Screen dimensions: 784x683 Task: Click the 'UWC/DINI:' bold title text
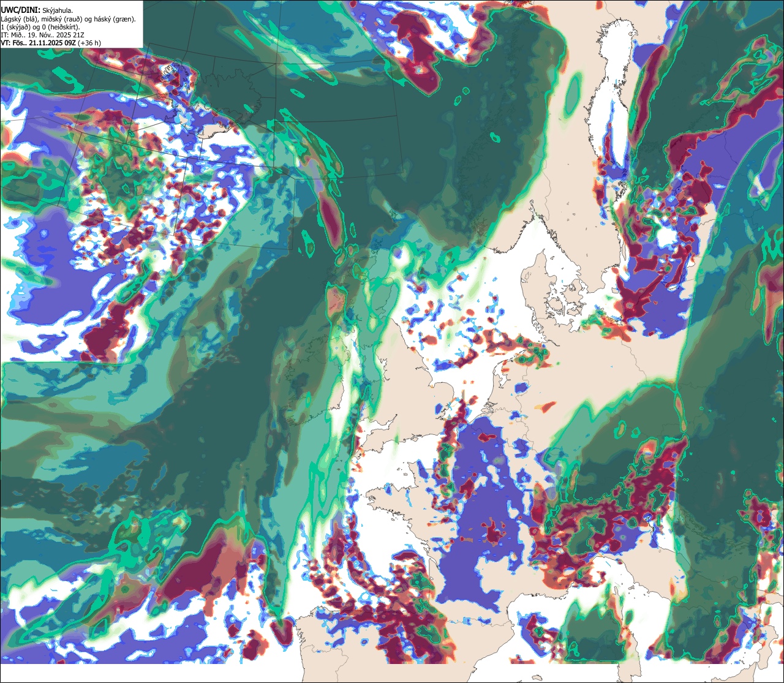coord(21,10)
